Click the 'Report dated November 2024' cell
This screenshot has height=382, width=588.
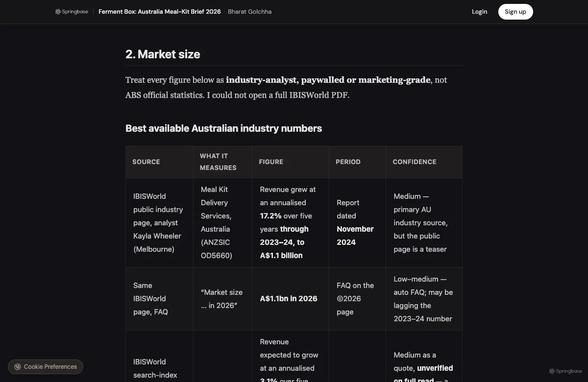click(357, 222)
